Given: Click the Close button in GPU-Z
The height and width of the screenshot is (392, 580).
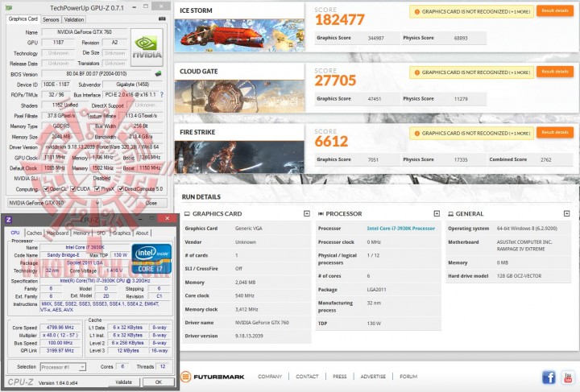Looking at the screenshot, I should [x=151, y=203].
